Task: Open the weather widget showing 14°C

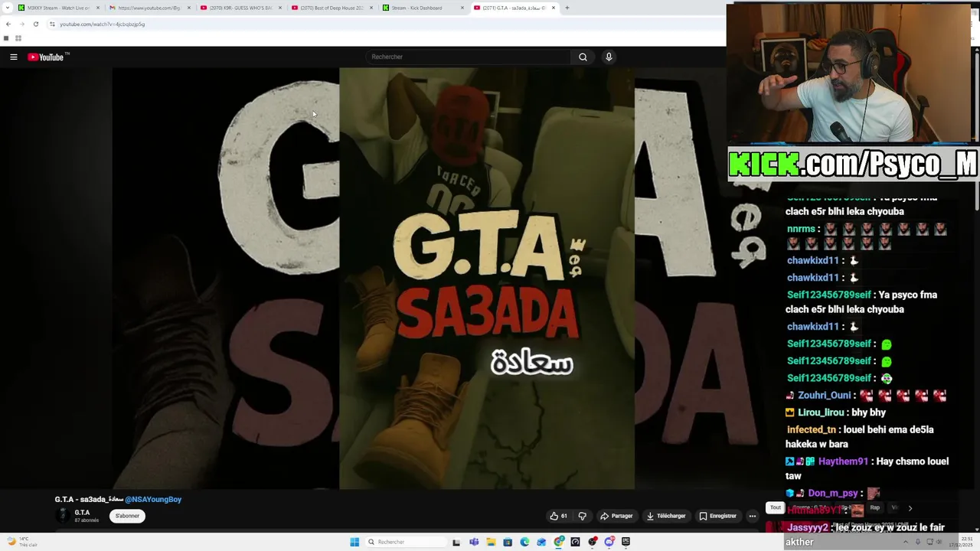Action: pos(22,542)
